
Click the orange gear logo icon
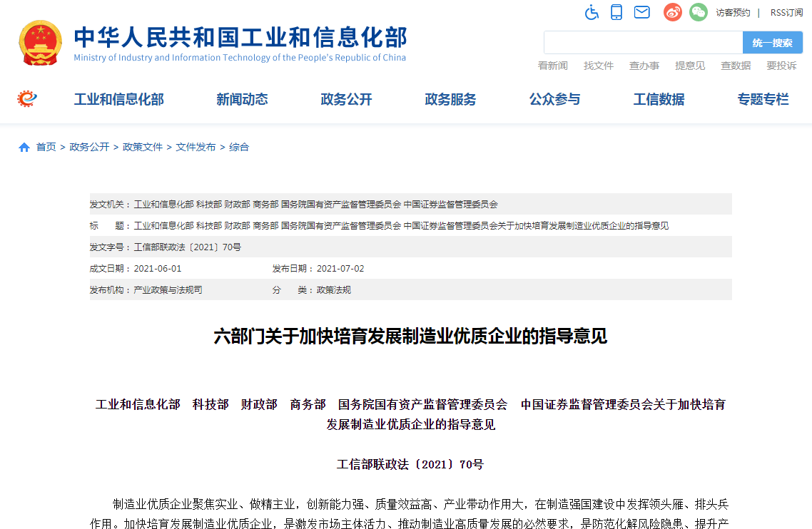(x=27, y=98)
